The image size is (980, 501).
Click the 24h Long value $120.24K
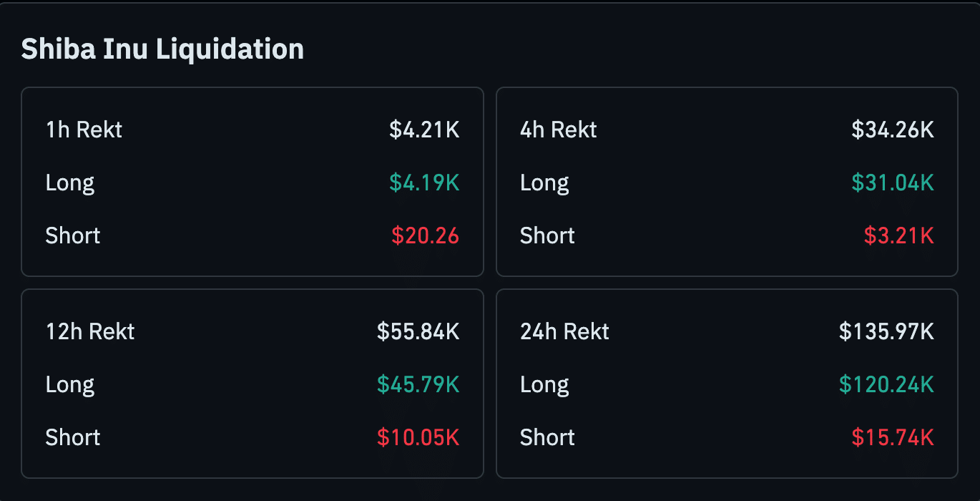click(x=886, y=384)
